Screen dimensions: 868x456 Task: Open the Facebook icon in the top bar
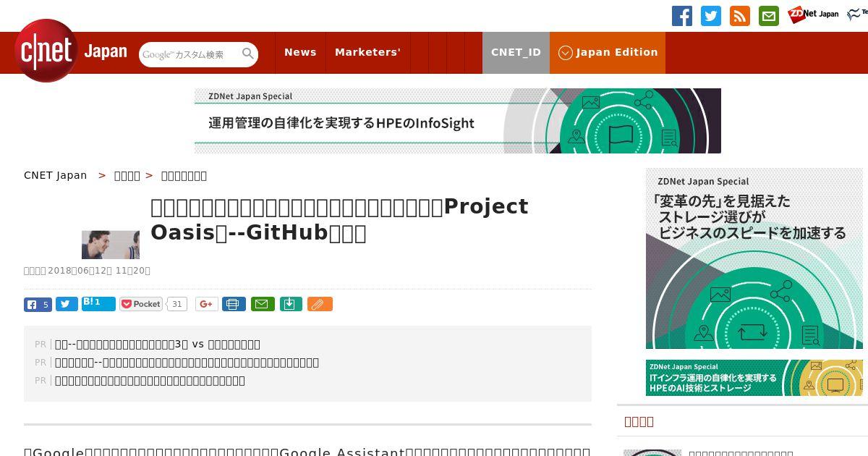682,15
